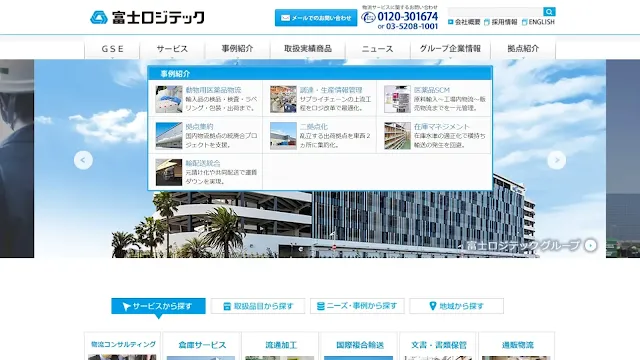Select the ニーズ・事例から探す tab
The image size is (640, 360).
point(357,306)
